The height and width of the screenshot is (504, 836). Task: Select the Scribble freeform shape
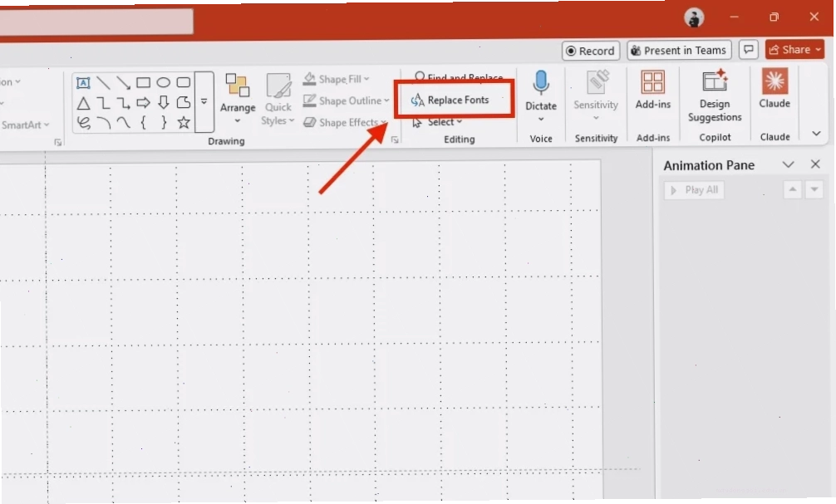tap(83, 123)
